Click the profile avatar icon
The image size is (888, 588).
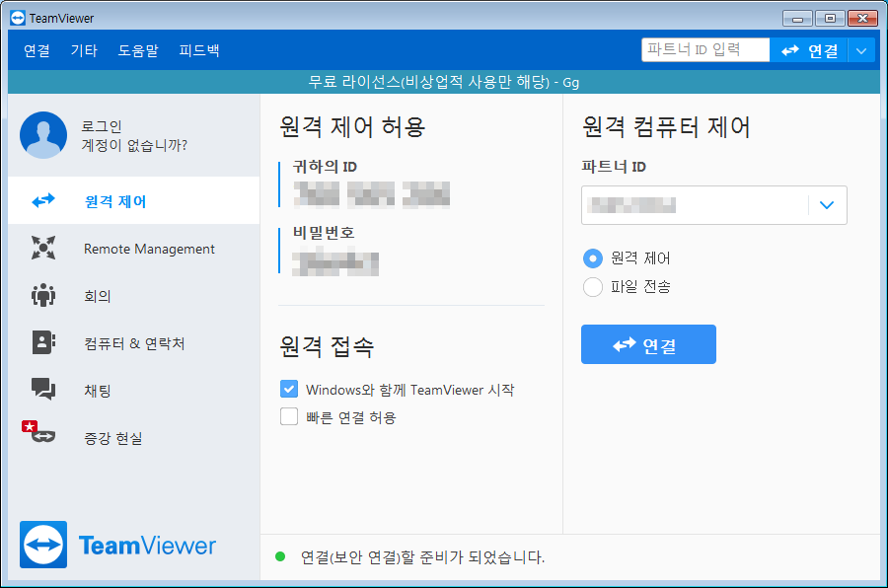pyautogui.click(x=43, y=135)
